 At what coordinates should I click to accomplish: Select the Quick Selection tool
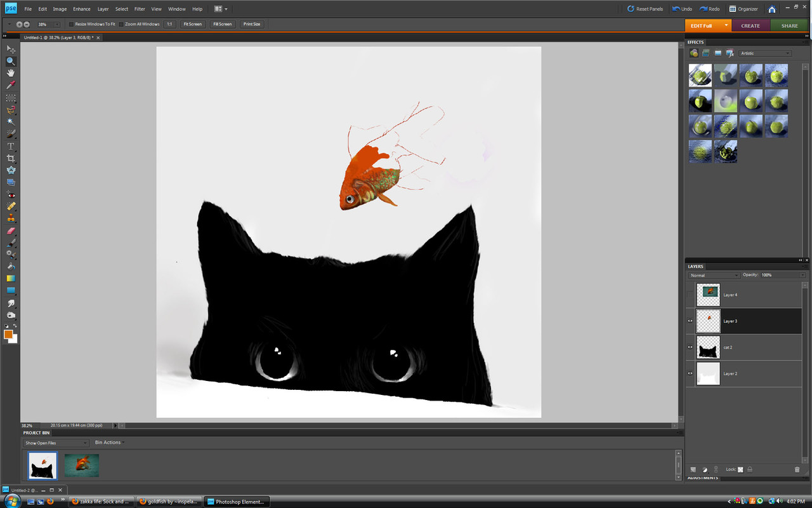click(x=11, y=133)
